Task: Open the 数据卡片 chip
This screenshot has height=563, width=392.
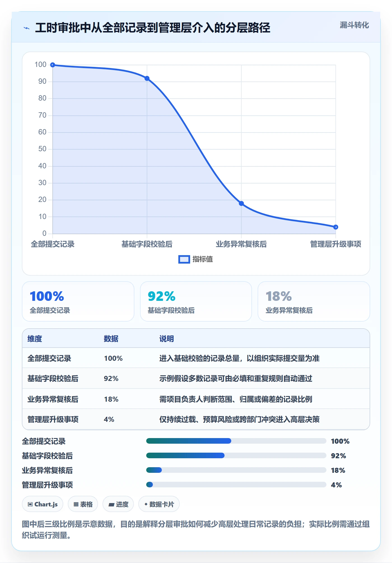Action: tap(159, 504)
